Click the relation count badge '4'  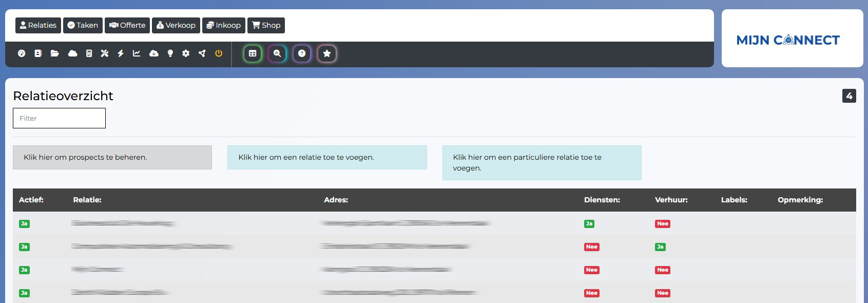849,96
